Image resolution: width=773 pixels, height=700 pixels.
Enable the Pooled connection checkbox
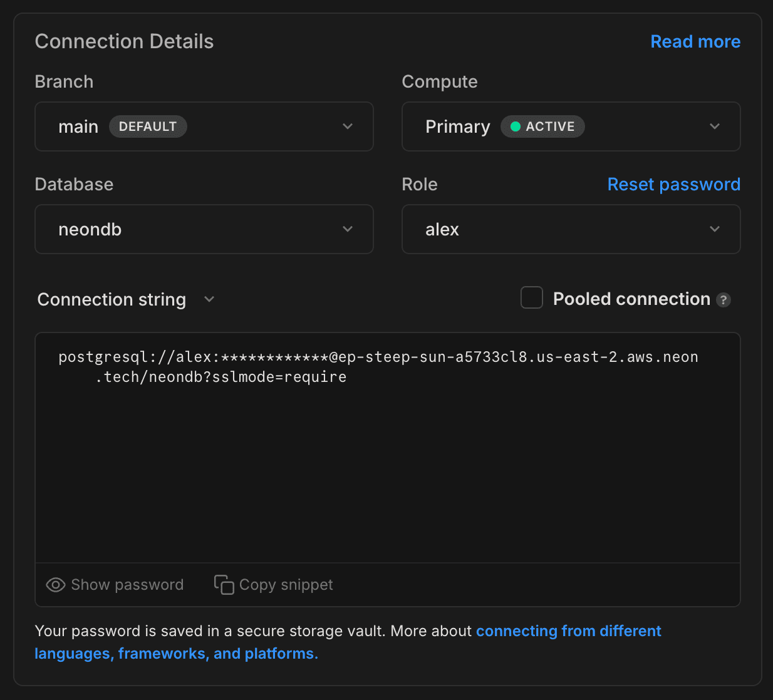(531, 297)
